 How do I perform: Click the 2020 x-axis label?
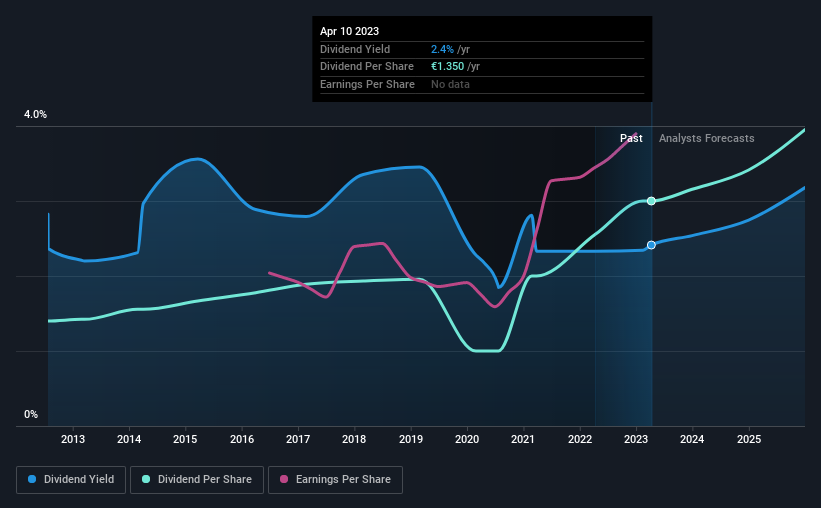[467, 439]
